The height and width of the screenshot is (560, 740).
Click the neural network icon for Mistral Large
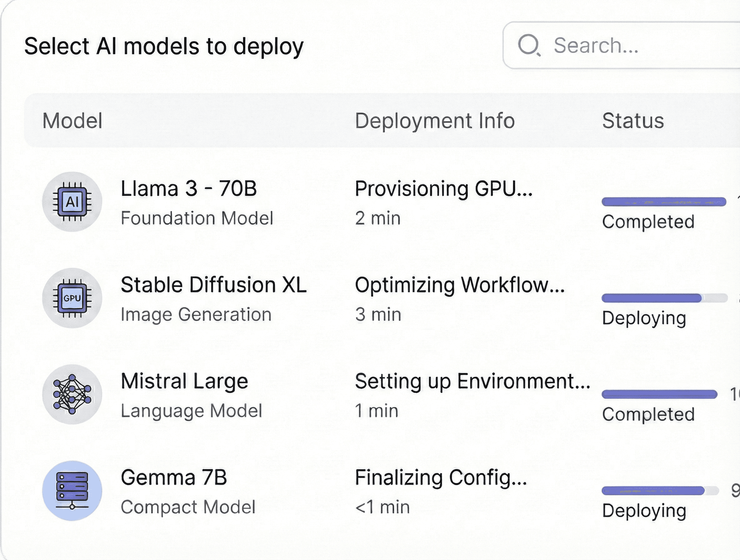(72, 394)
